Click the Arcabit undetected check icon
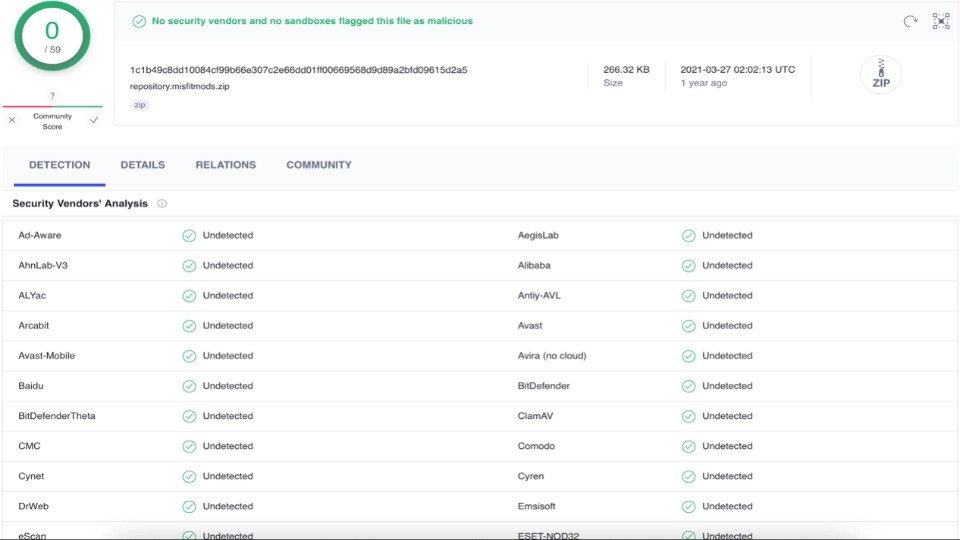Screen dimensions: 960x540 189,326
